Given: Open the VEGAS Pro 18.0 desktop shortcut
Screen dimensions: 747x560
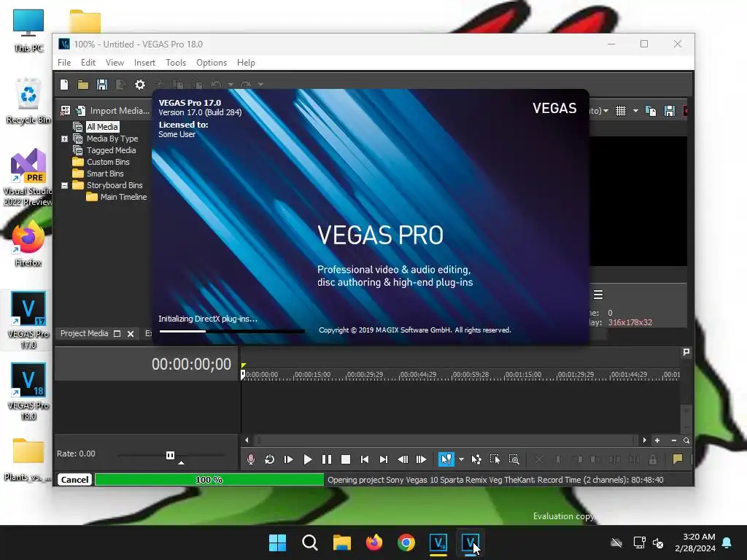Looking at the screenshot, I should [28, 392].
